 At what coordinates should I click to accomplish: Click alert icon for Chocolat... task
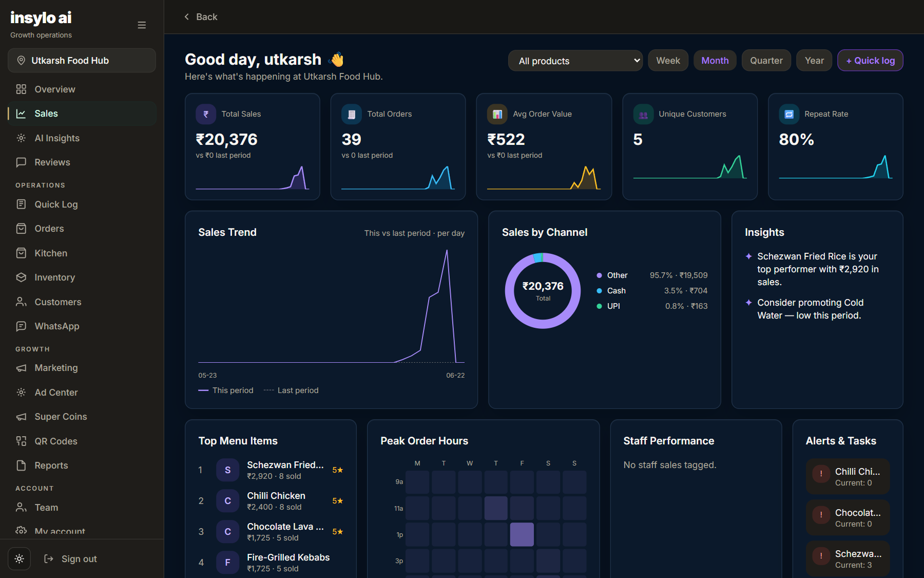click(x=821, y=515)
